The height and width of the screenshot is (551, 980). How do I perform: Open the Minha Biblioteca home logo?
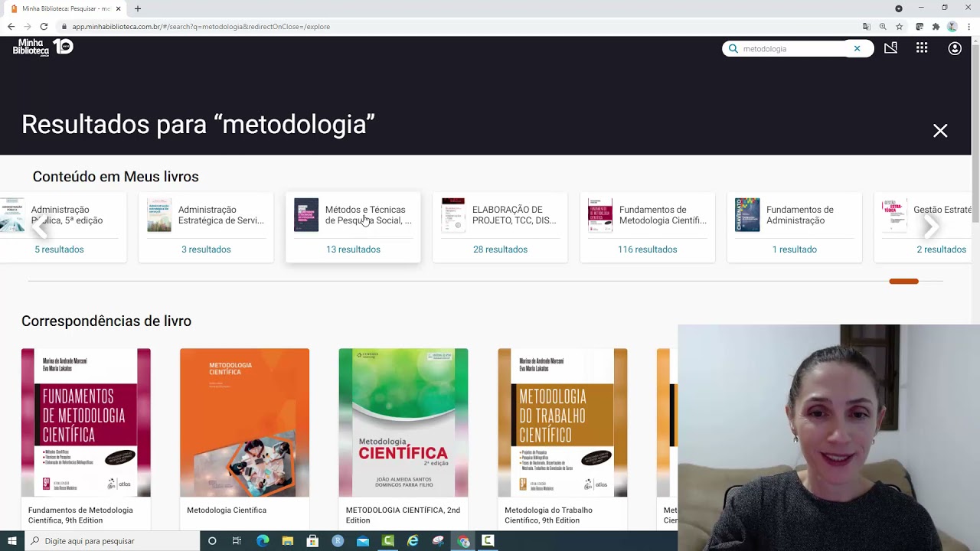tap(43, 47)
